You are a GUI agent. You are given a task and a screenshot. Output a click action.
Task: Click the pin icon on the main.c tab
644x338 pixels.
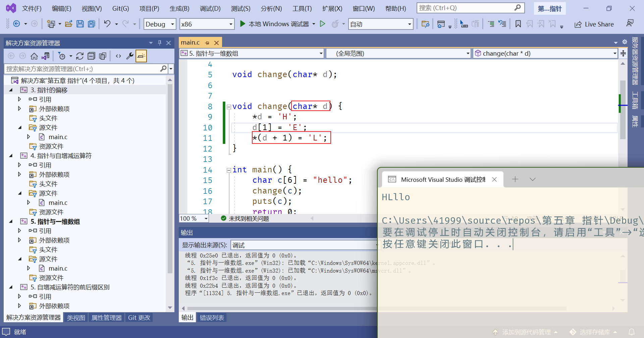click(x=207, y=43)
